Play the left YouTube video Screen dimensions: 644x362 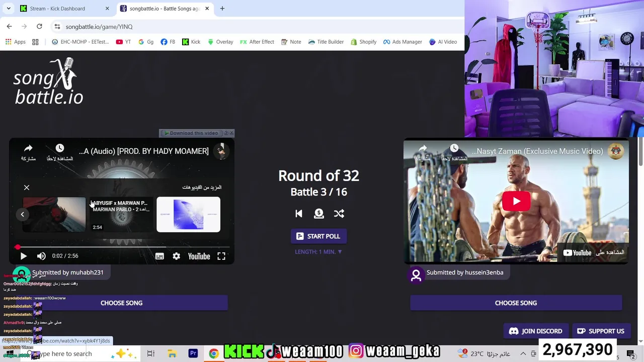coord(23,256)
